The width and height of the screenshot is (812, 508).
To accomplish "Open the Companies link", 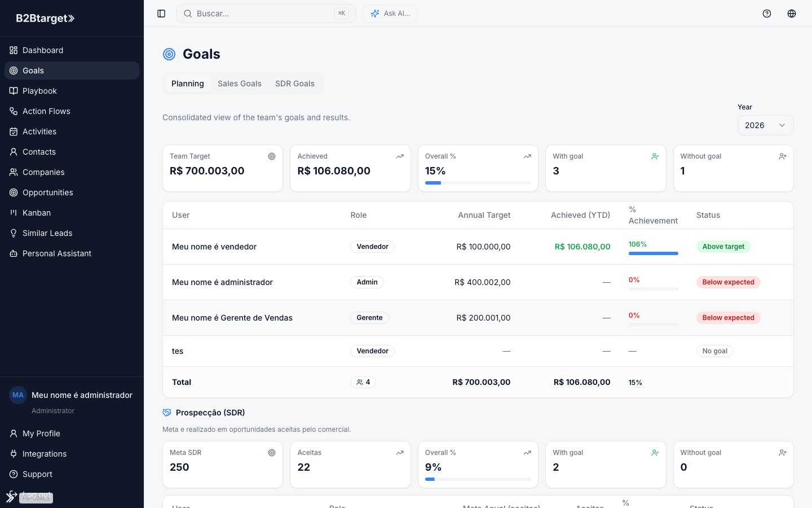I will (72, 172).
